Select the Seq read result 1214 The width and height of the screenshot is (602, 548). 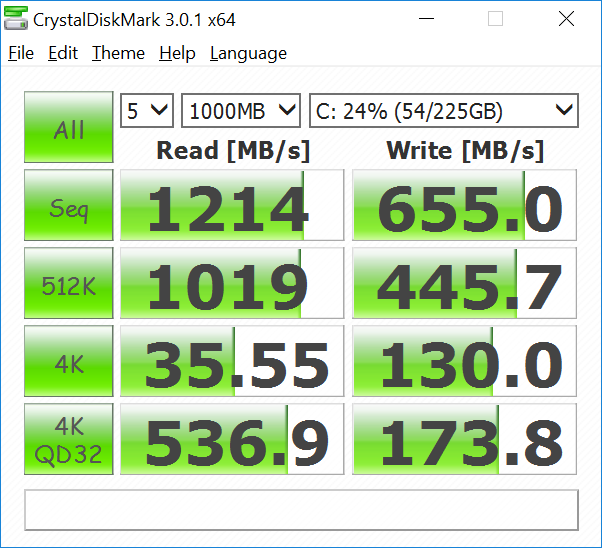coord(232,205)
